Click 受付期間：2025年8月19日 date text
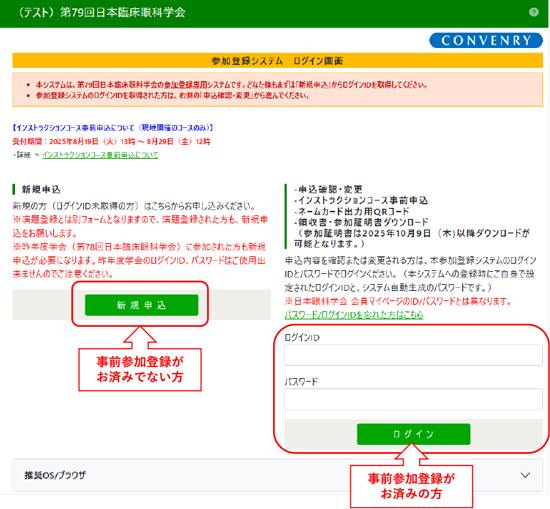Screen dimensions: 550x509 click(111, 141)
